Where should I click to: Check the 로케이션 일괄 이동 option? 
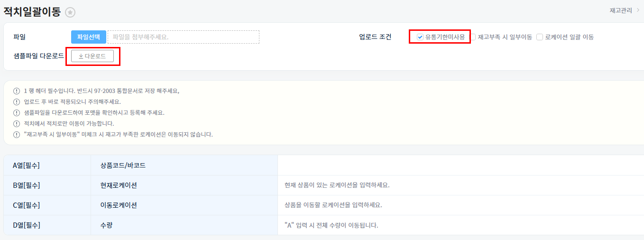pos(540,37)
